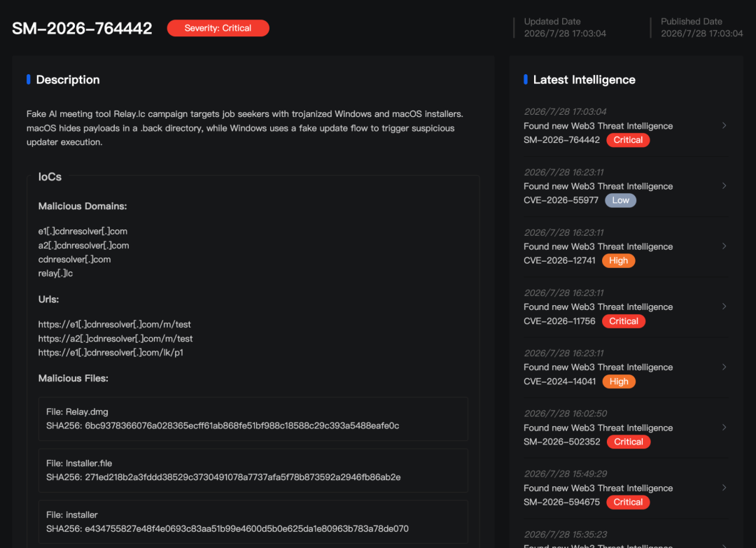Click the Severity: Critical badge in header
This screenshot has height=548, width=756.
point(218,28)
